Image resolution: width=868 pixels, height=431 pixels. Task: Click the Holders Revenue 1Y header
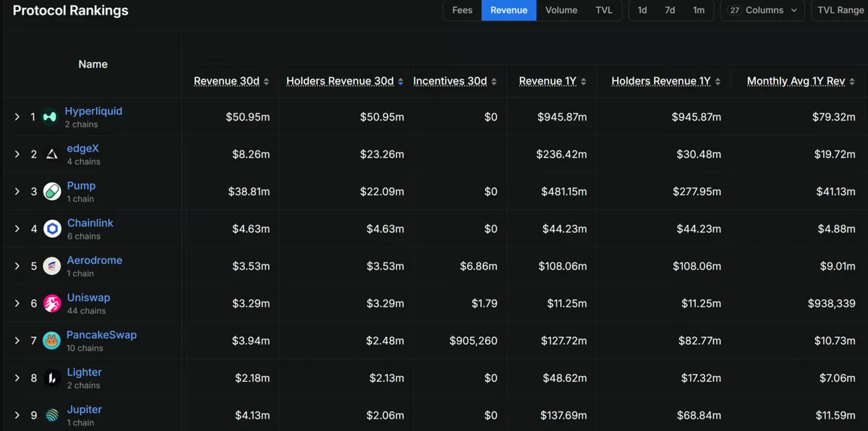pyautogui.click(x=661, y=81)
